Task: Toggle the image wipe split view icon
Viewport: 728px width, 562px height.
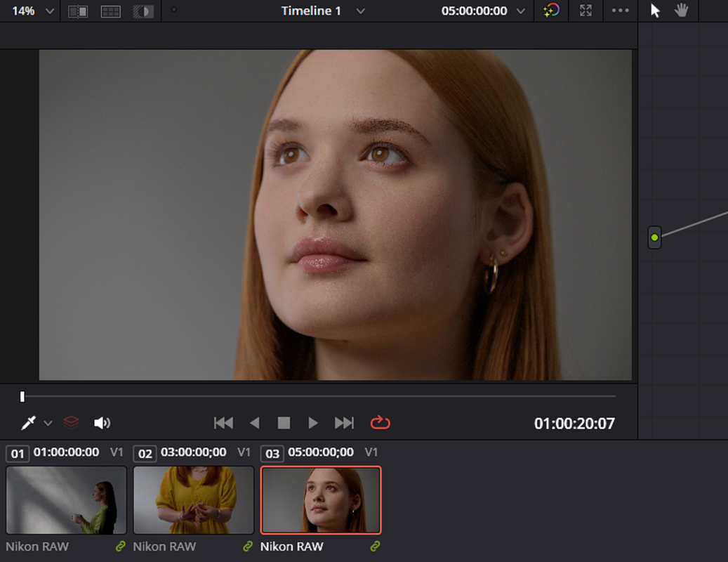Action: tap(77, 11)
